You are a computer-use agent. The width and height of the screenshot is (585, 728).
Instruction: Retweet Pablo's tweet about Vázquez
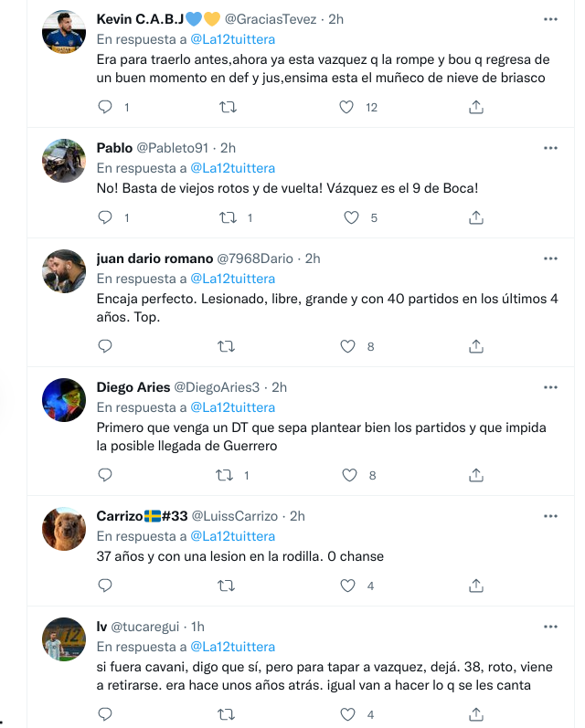228,217
